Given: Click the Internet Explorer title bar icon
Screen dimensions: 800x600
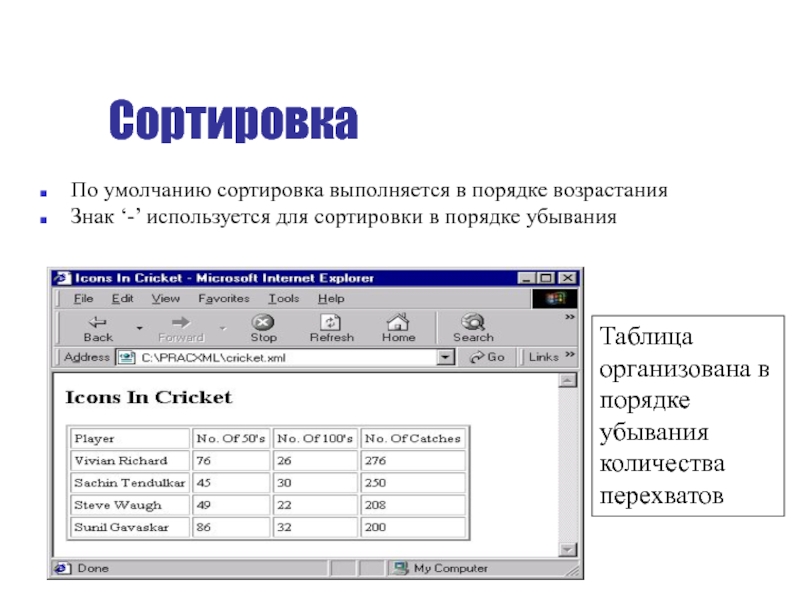Looking at the screenshot, I should [x=62, y=278].
